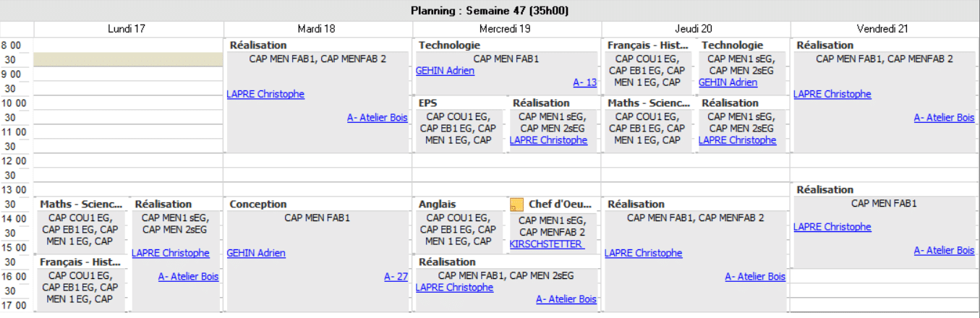
Task: Click the Vendredi 21 day header
Action: click(x=882, y=29)
